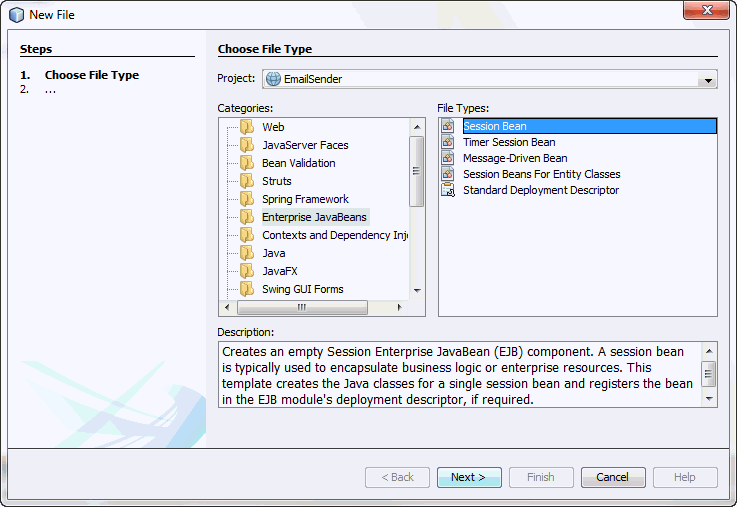Select Standard Deployment Descriptor file type

tap(541, 190)
